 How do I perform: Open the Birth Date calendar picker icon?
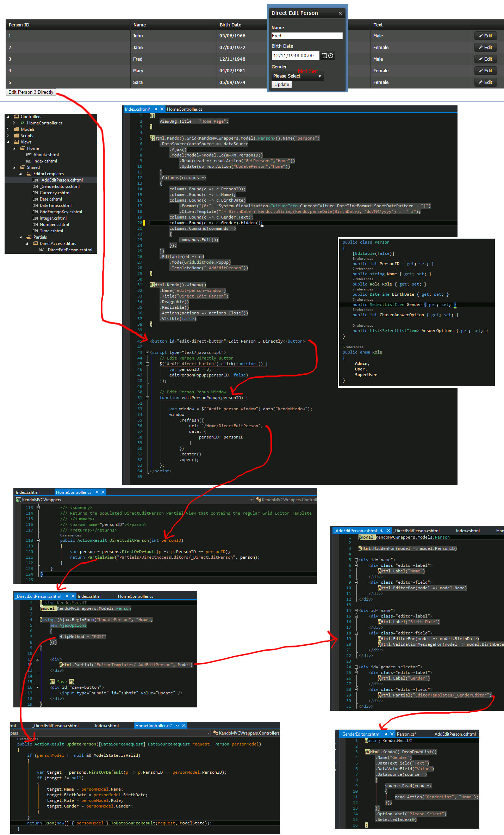tap(324, 56)
